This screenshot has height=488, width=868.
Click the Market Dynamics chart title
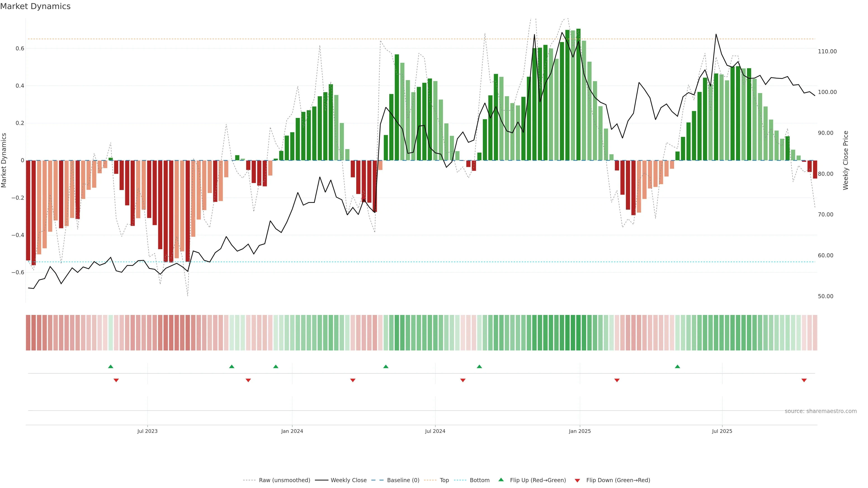pyautogui.click(x=35, y=6)
